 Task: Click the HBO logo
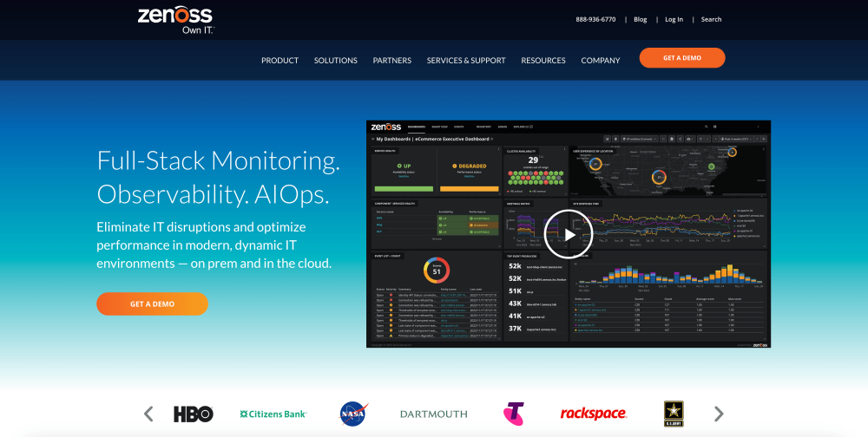point(193,414)
